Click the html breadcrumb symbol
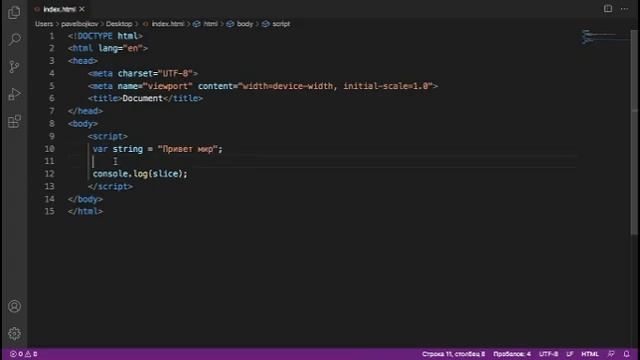Screen dimensions: 640x360 (211, 24)
